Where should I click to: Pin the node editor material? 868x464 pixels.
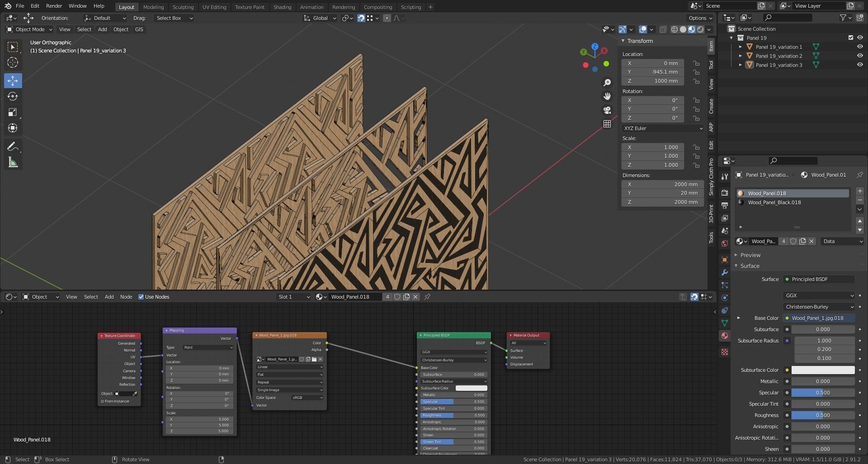click(427, 297)
